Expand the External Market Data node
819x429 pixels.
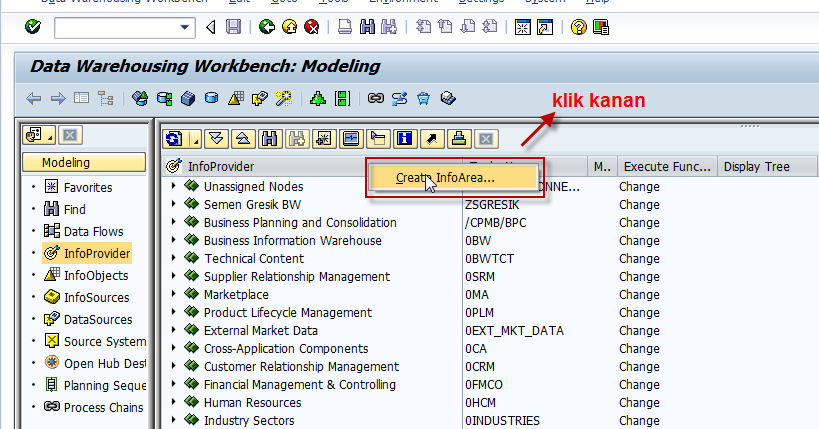pyautogui.click(x=173, y=330)
